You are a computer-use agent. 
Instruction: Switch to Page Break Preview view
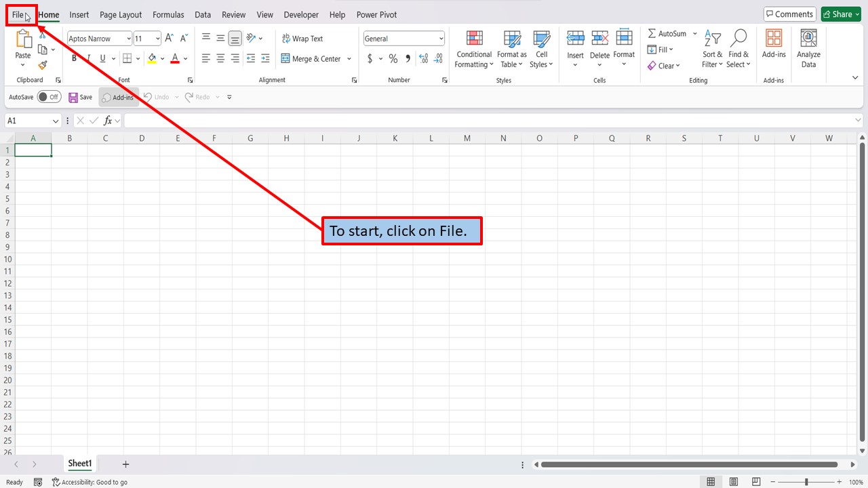(755, 482)
